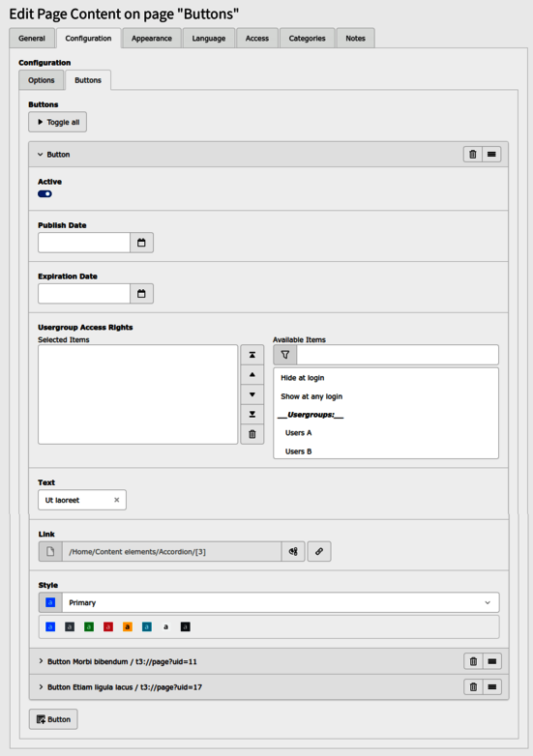This screenshot has width=533, height=756.
Task: Grab drag handle of Button Morbi bibendum row
Action: [x=492, y=661]
